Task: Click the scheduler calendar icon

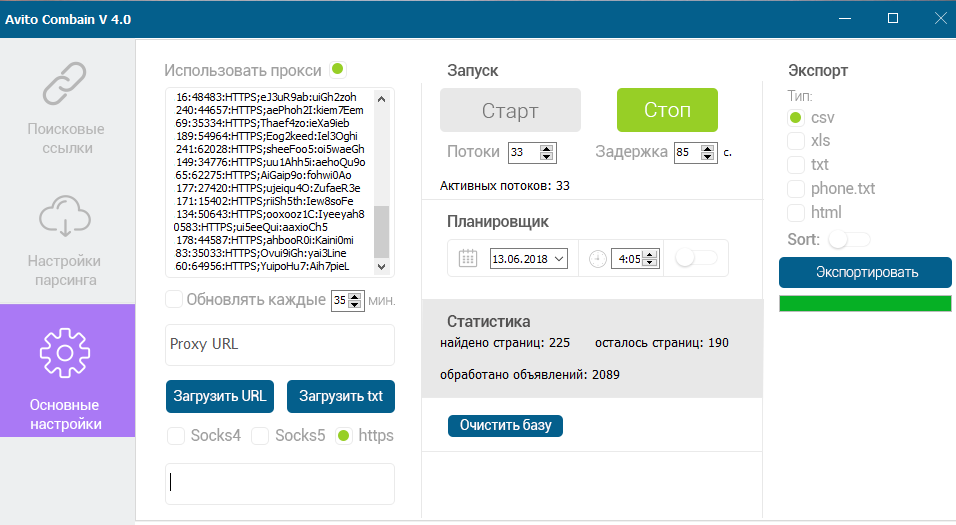Action: 468,258
